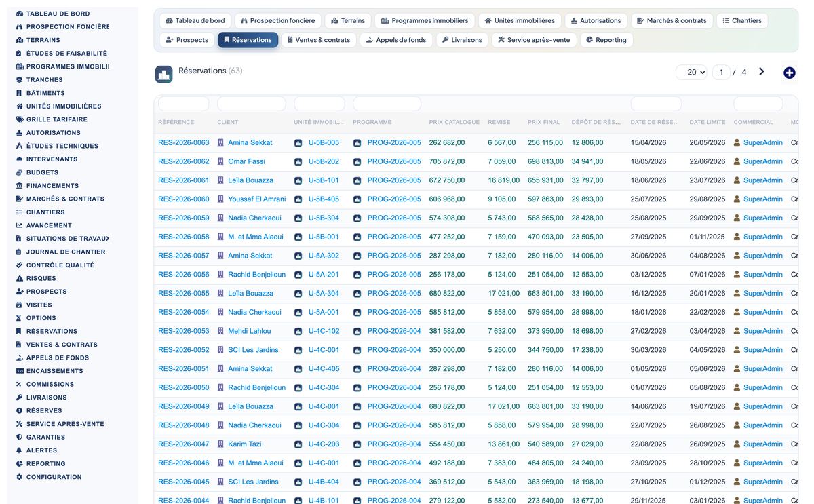Switch to Service après-vente tab
This screenshot has width=814, height=504.
[534, 40]
